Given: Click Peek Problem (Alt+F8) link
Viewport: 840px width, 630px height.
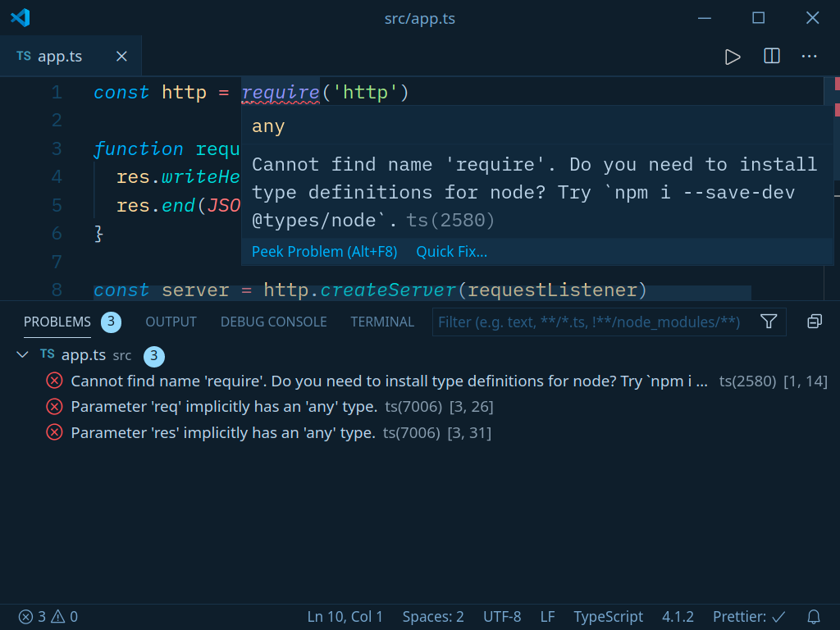Looking at the screenshot, I should click(325, 252).
